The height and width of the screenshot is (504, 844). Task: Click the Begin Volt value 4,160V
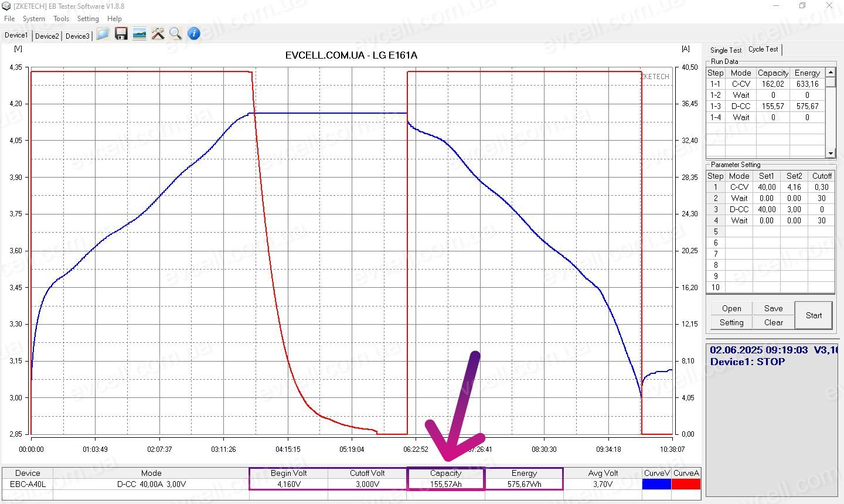click(289, 484)
